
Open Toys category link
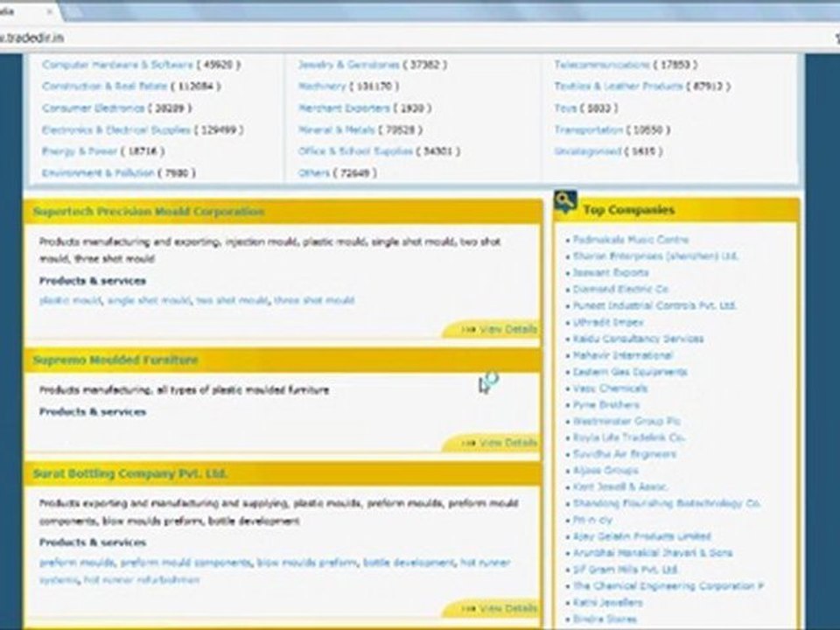tap(565, 108)
